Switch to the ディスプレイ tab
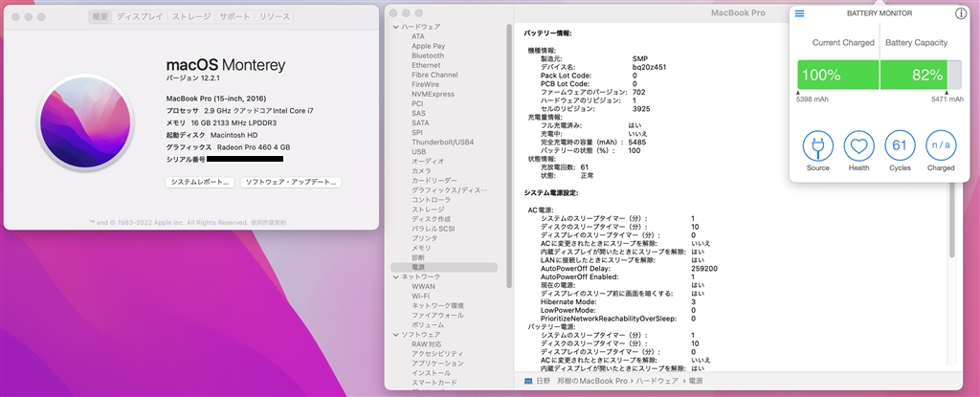 pyautogui.click(x=139, y=17)
